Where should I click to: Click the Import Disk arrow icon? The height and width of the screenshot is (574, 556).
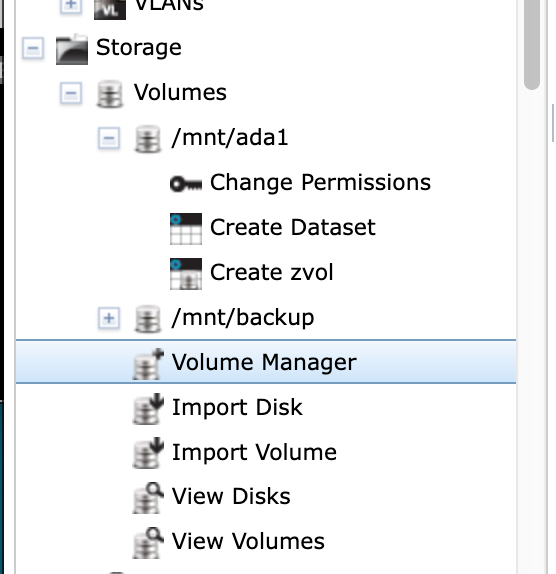tap(148, 409)
